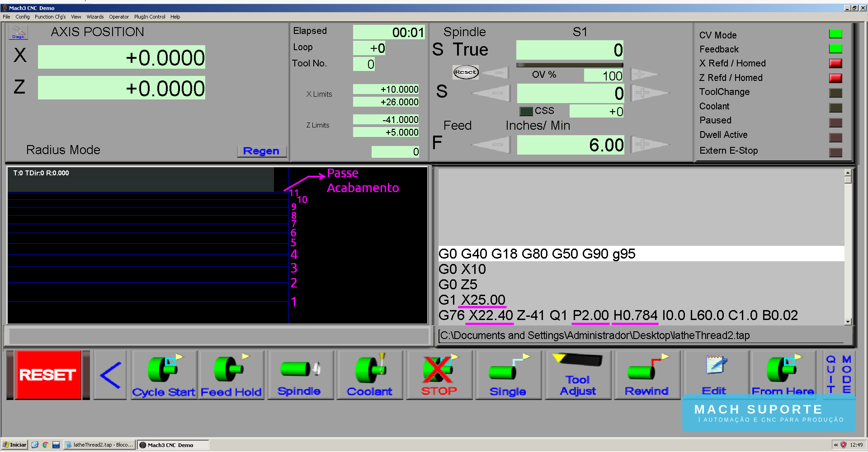Select the G0 X10 G-code line

tap(641, 269)
